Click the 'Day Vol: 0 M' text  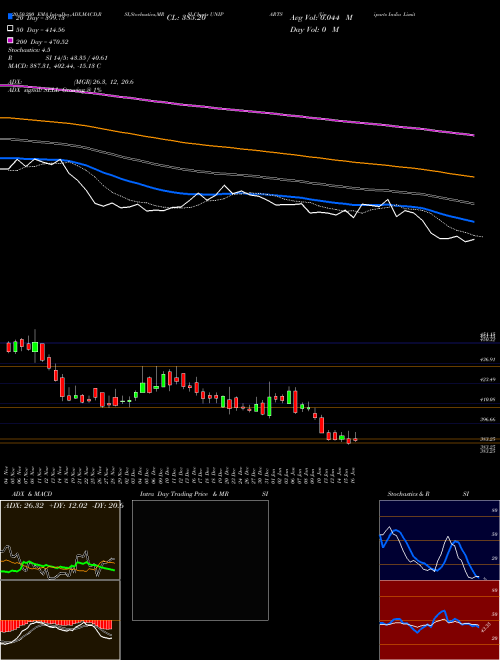click(314, 29)
